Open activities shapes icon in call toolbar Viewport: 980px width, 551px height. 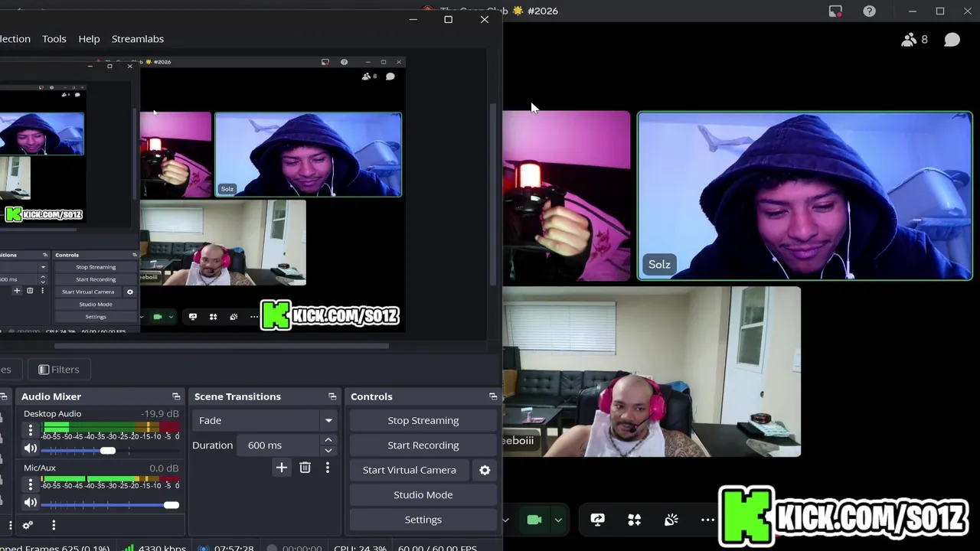(x=635, y=520)
